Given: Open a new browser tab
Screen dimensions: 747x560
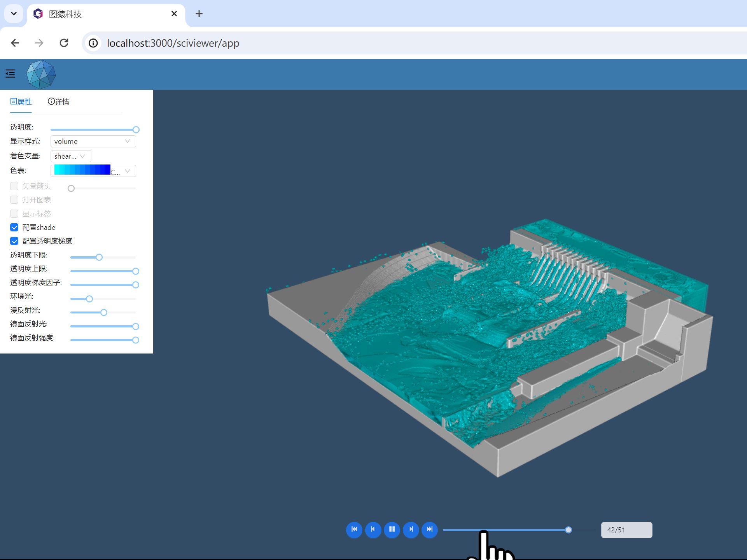Looking at the screenshot, I should tap(199, 14).
